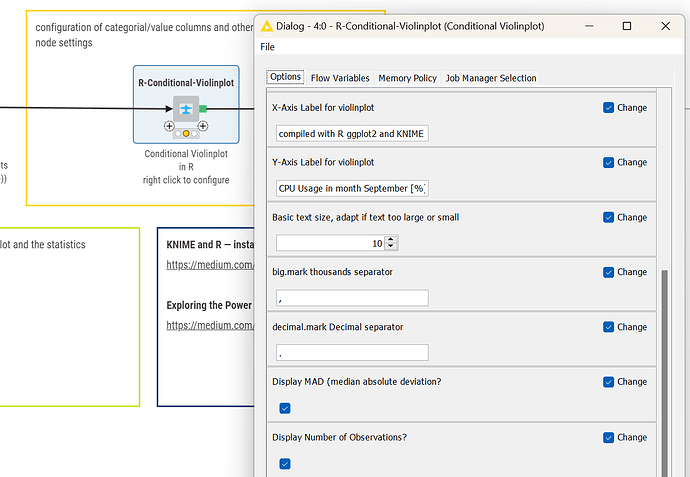Uncheck Display Number of Observations checkbox
Screen dimensions: 690x477
click(285, 463)
